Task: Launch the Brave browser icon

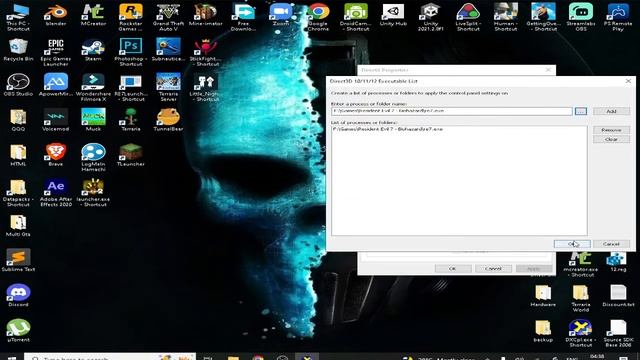Action: (56, 155)
